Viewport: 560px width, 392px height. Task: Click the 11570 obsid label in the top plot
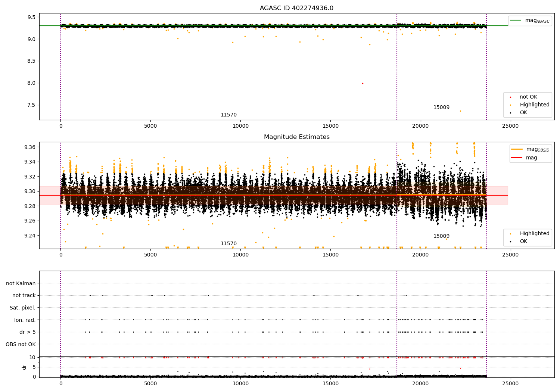pos(228,115)
